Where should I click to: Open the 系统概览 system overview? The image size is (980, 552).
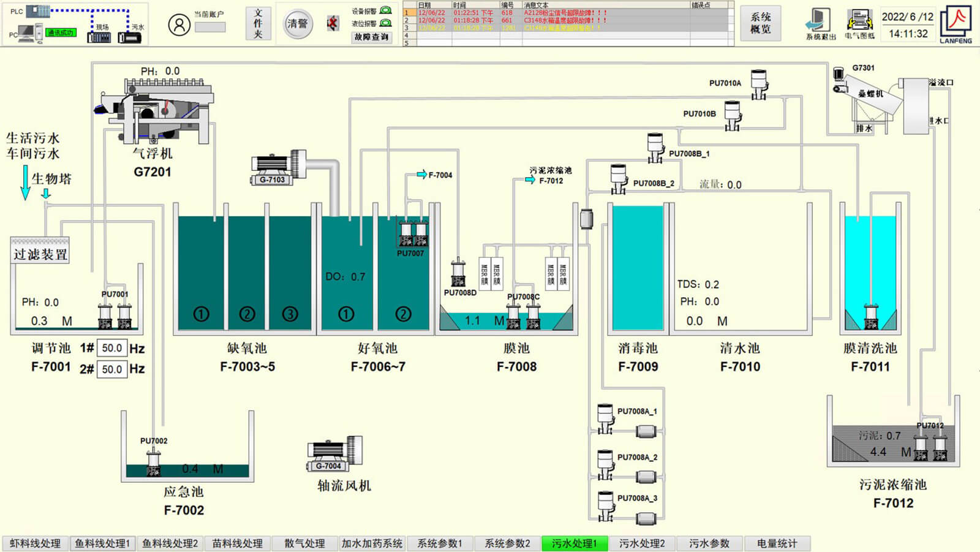click(x=760, y=23)
